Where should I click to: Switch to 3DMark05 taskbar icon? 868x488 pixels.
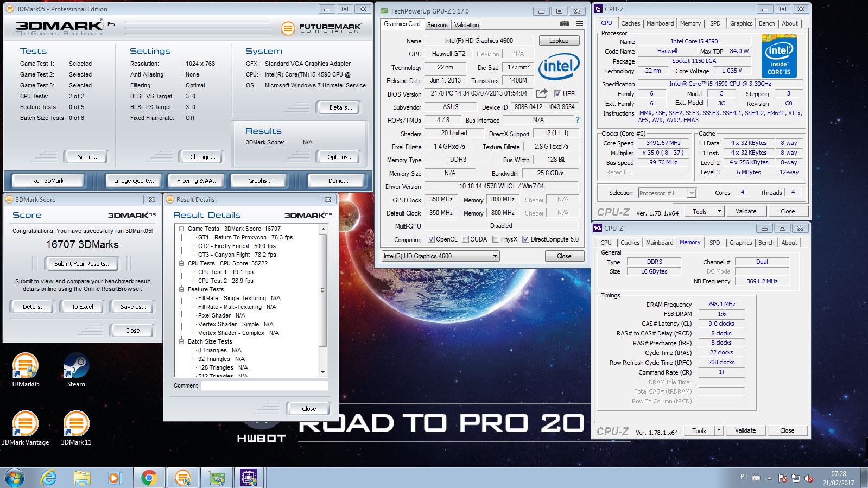click(x=183, y=478)
